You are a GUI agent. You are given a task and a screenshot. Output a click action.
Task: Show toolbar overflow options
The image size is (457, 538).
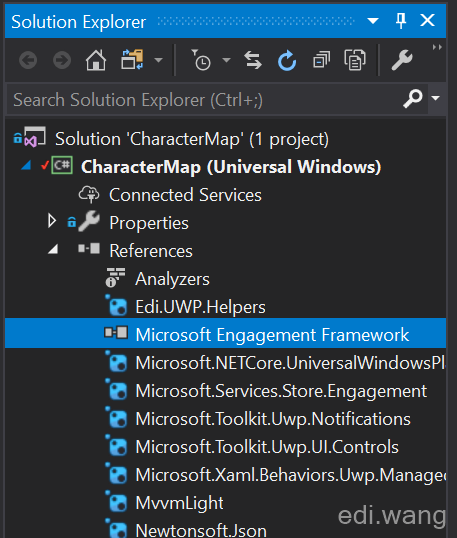tap(437, 47)
